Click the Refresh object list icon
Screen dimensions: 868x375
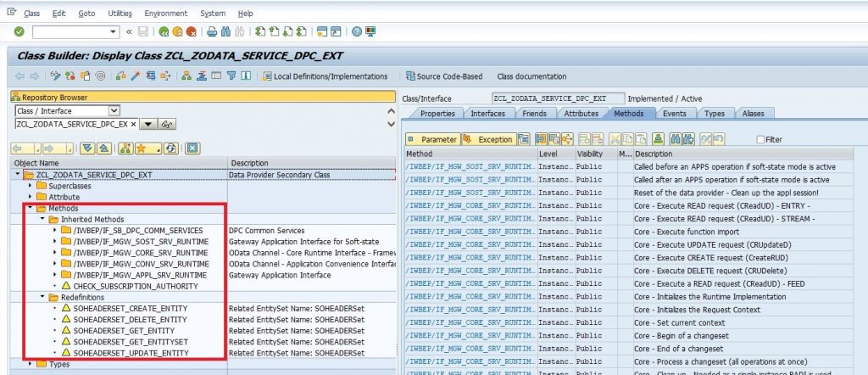(x=171, y=148)
